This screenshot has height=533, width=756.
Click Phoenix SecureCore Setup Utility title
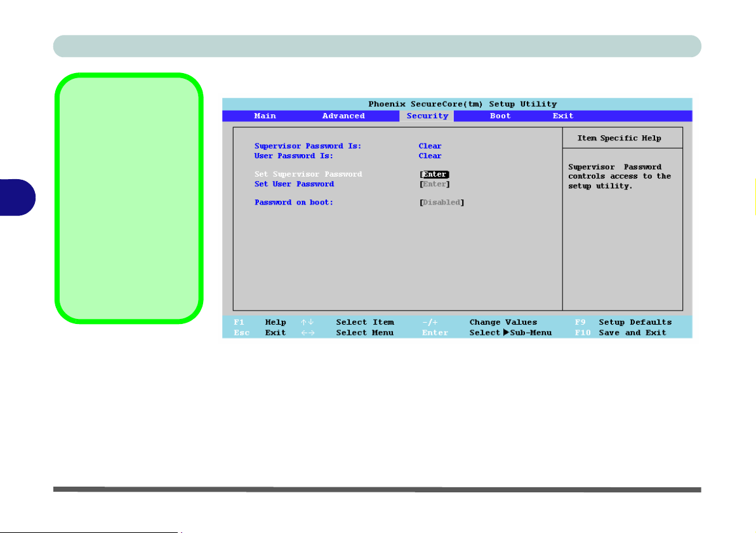tap(462, 104)
